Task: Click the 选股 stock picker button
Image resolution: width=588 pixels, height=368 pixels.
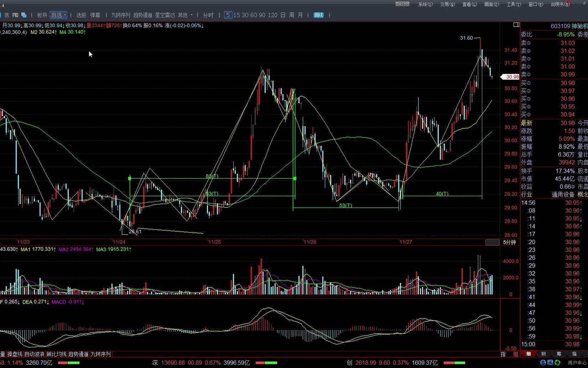Action: point(81,15)
